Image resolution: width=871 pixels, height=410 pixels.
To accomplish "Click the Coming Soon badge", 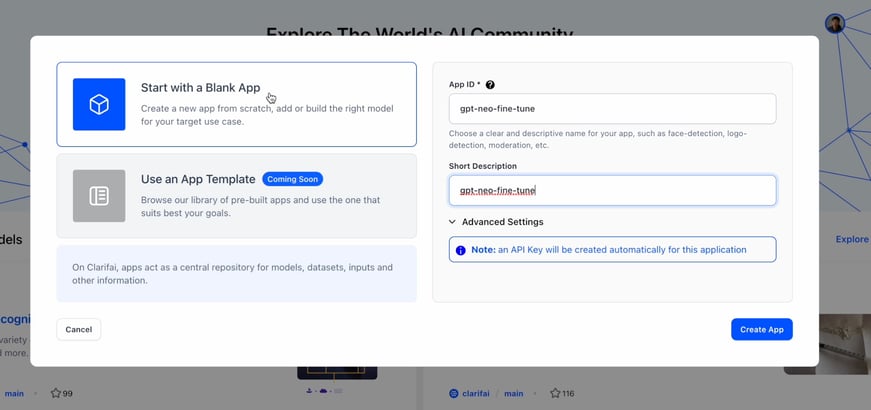I will 292,179.
